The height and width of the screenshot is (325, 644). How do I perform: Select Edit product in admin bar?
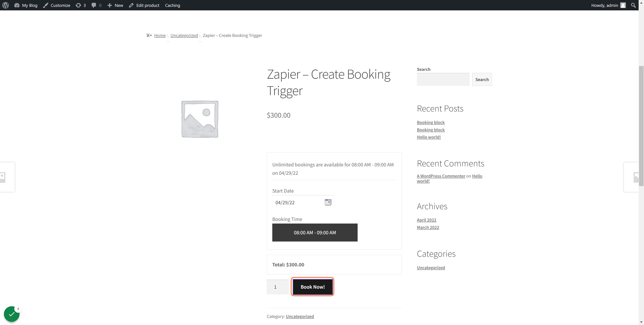[x=144, y=5]
